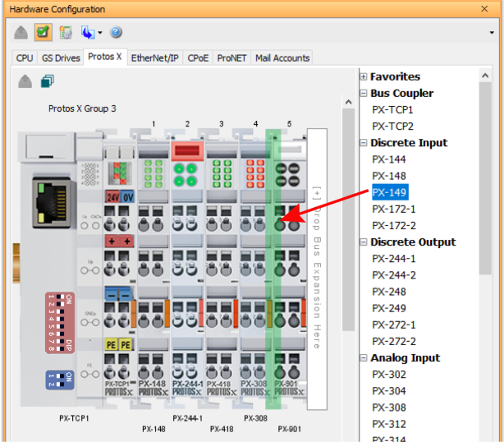Switch to the EtherNet/IP tab

tap(157, 58)
